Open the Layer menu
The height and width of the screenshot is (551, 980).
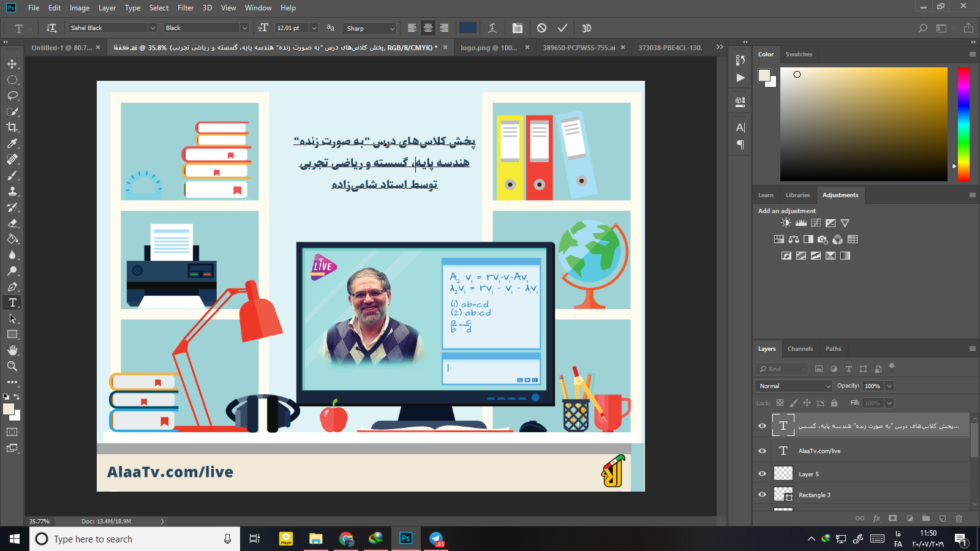[107, 8]
